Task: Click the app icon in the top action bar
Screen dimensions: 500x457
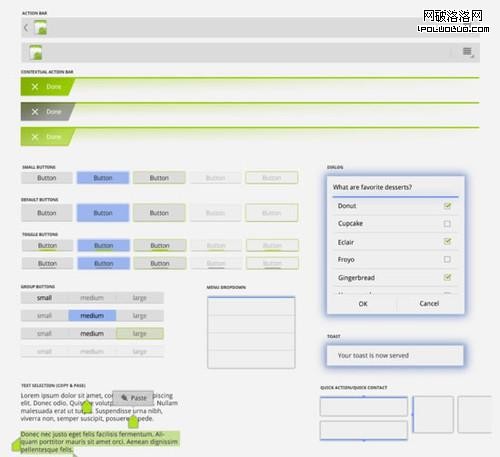Action: 41,27
